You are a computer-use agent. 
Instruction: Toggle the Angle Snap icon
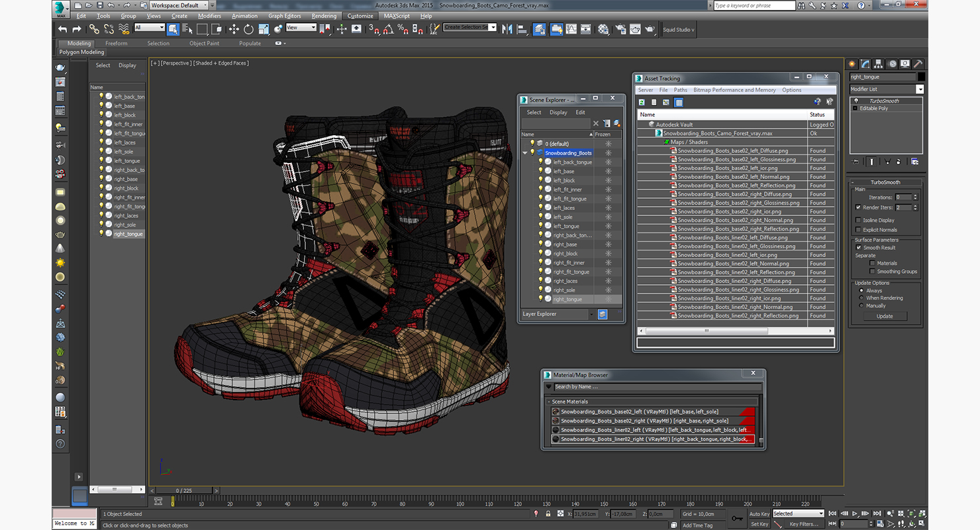coord(388,29)
